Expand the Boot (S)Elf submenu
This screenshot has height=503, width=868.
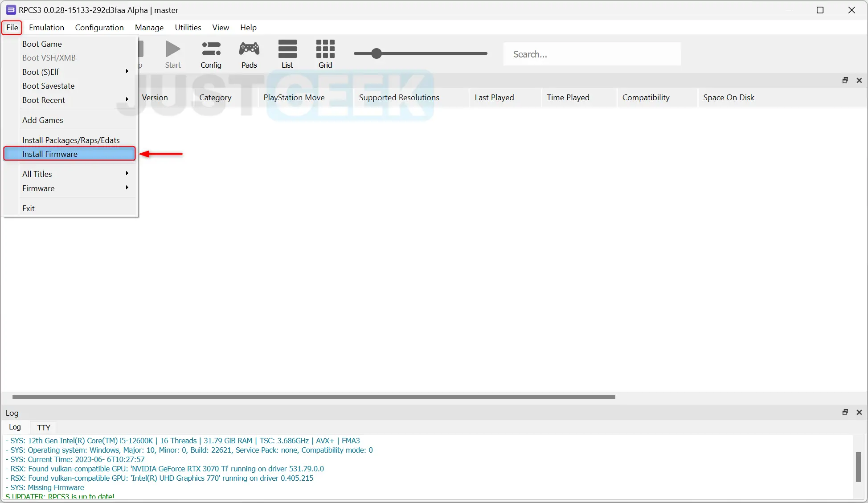(x=70, y=72)
